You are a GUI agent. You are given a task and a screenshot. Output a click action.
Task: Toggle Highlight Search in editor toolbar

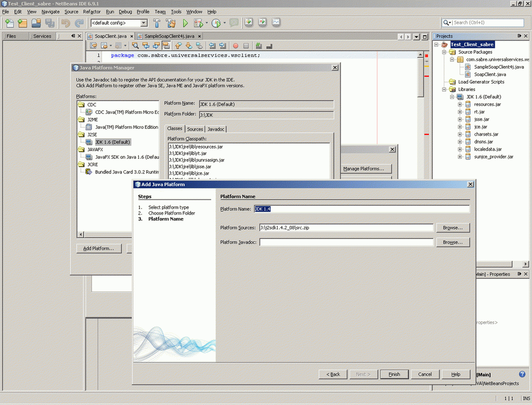pos(166,45)
